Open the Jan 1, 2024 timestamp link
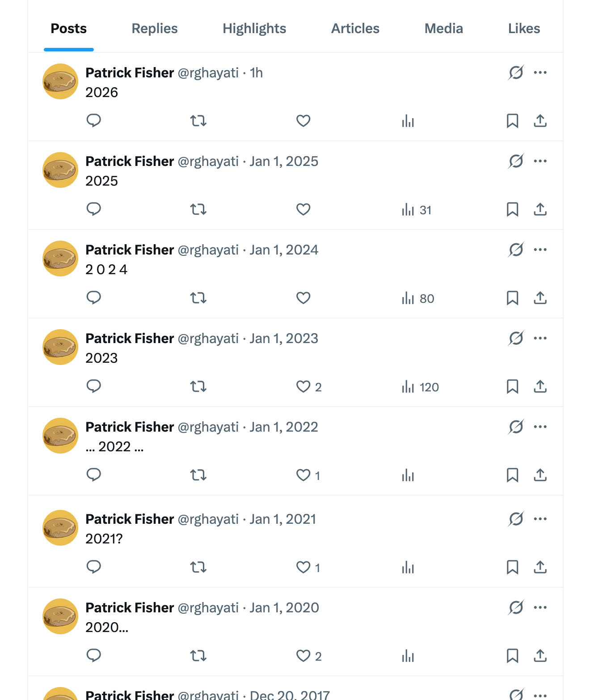The width and height of the screenshot is (590, 700). pos(284,250)
